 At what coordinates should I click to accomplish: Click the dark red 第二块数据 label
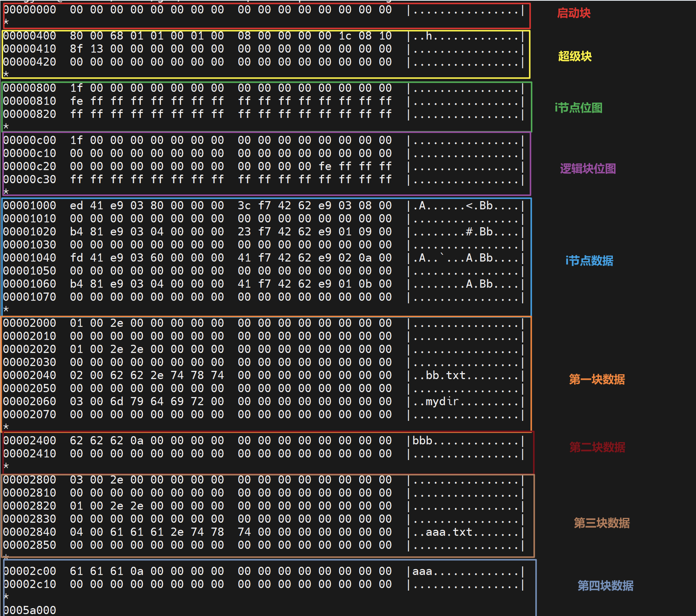(x=597, y=447)
